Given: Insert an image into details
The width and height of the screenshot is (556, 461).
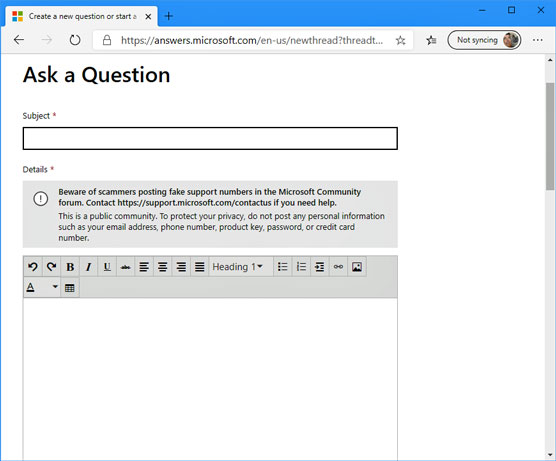Looking at the screenshot, I should point(357,267).
